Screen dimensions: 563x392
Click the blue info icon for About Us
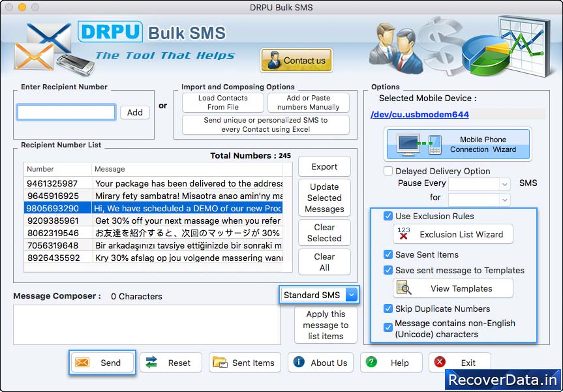pos(299,362)
